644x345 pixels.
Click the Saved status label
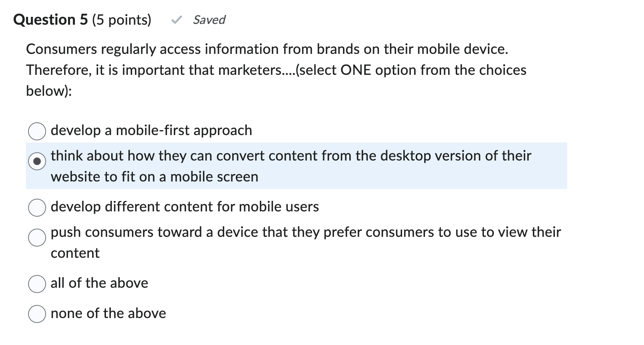tap(209, 20)
